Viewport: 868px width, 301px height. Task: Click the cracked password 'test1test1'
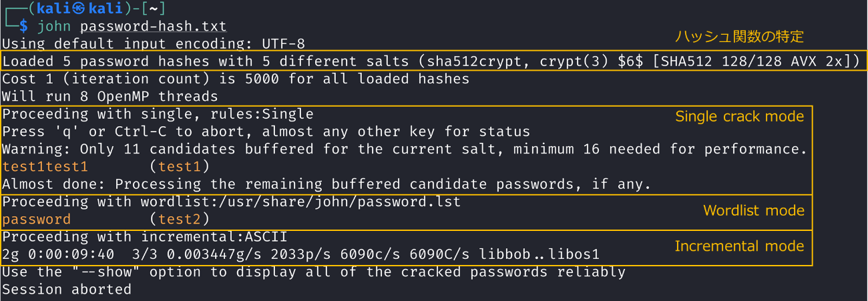(x=45, y=166)
